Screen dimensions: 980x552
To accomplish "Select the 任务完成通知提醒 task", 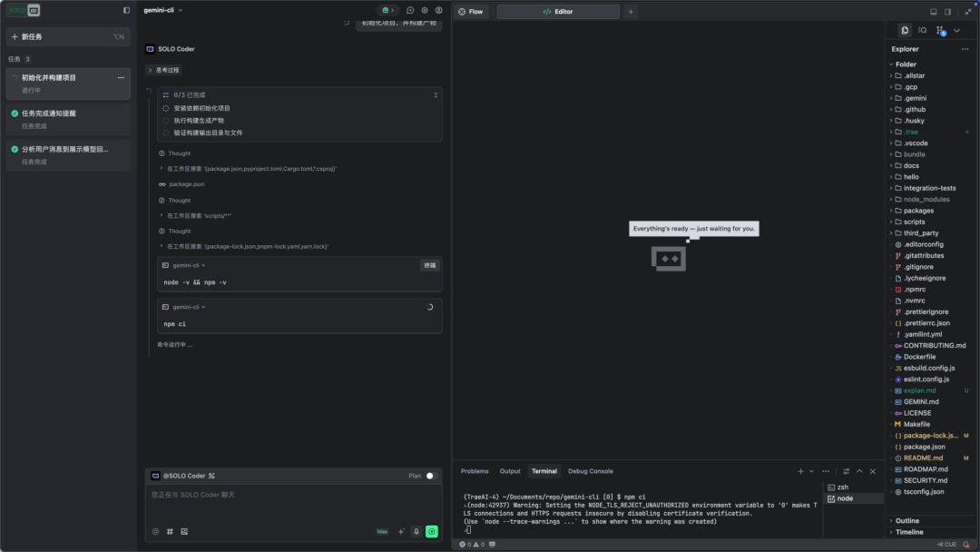I will coord(68,119).
